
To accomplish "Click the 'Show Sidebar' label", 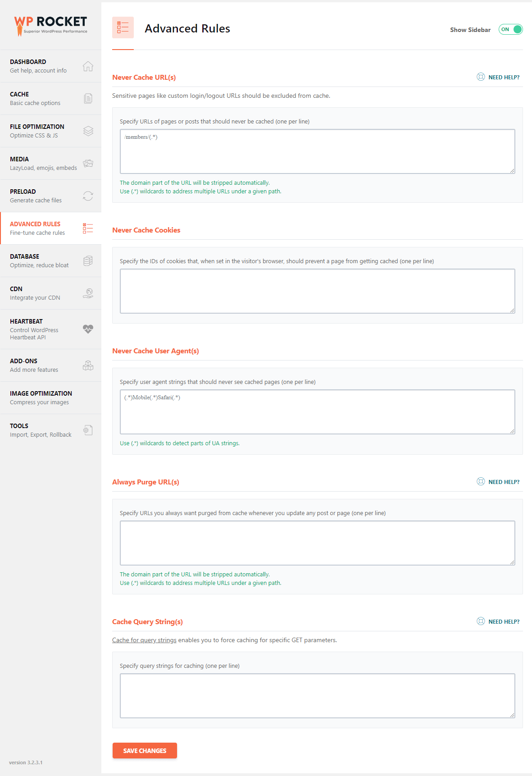I will point(470,30).
